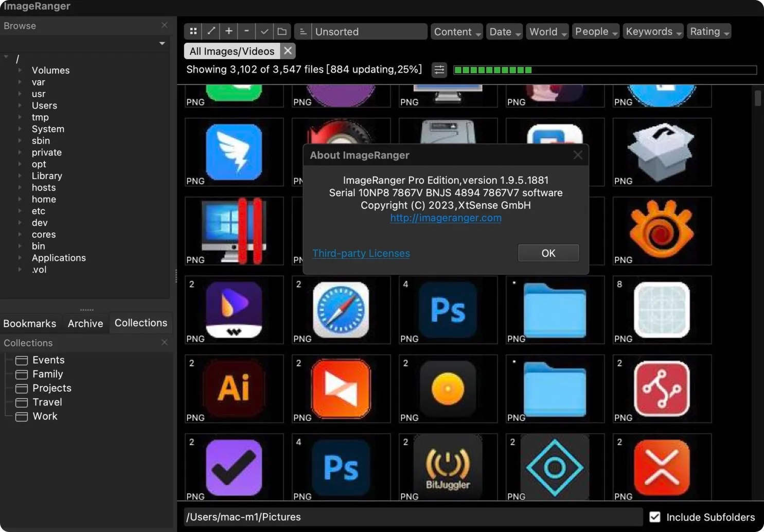764x532 pixels.
Task: Open the Unsorted sort dropdown
Action: [x=369, y=31]
